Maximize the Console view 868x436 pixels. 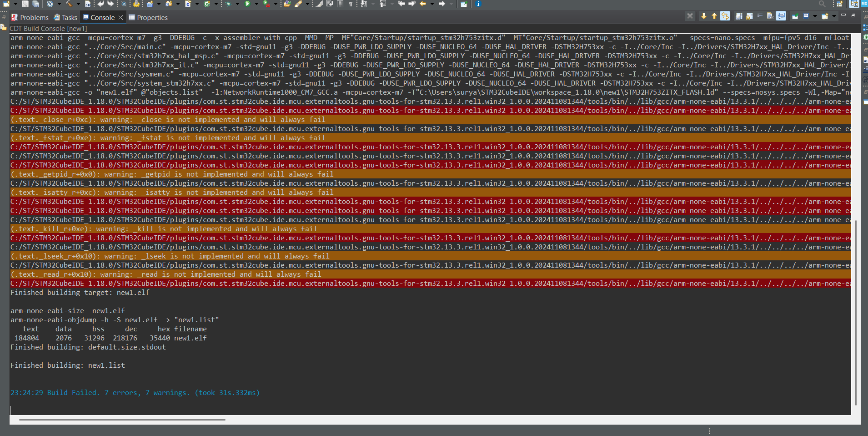(854, 15)
